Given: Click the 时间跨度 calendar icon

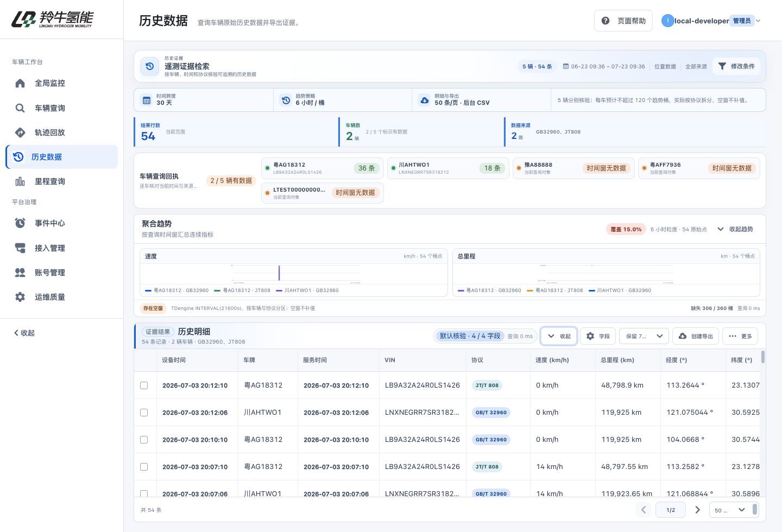Looking at the screenshot, I should pyautogui.click(x=146, y=100).
